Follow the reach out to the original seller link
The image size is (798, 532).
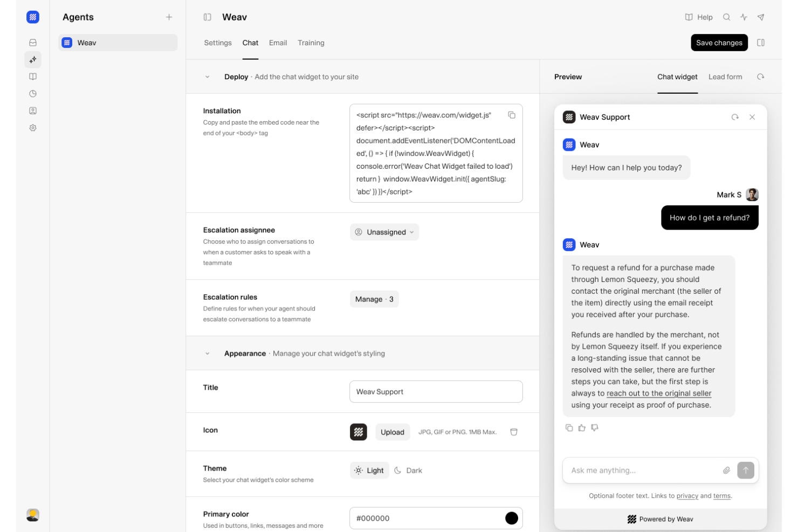pyautogui.click(x=659, y=393)
